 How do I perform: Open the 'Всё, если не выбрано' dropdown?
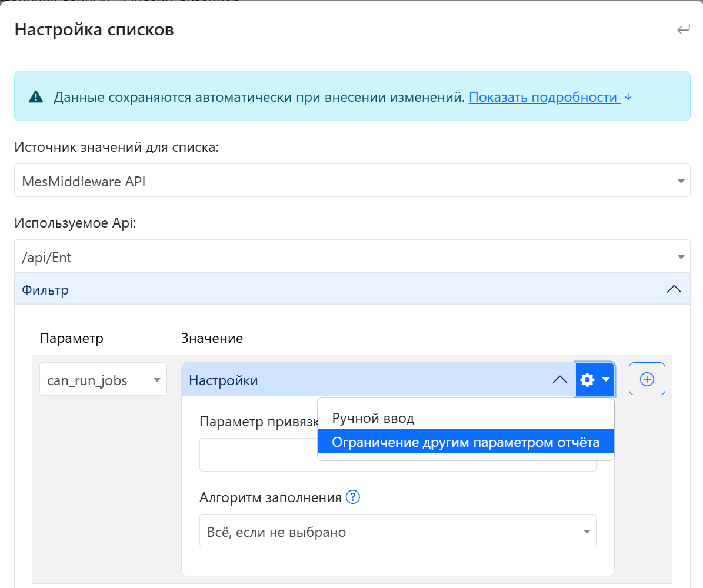tap(397, 532)
